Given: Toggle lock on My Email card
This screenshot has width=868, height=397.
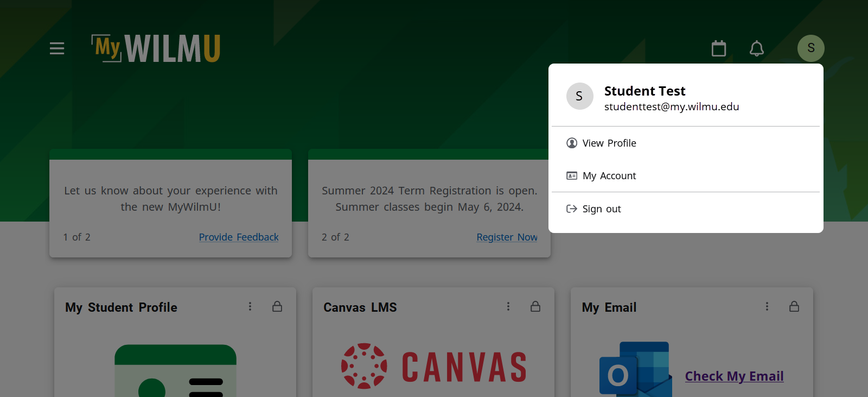Looking at the screenshot, I should tap(794, 306).
